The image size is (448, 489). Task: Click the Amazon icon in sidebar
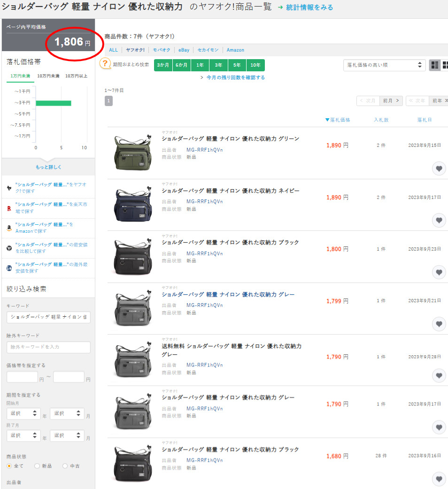(x=9, y=228)
